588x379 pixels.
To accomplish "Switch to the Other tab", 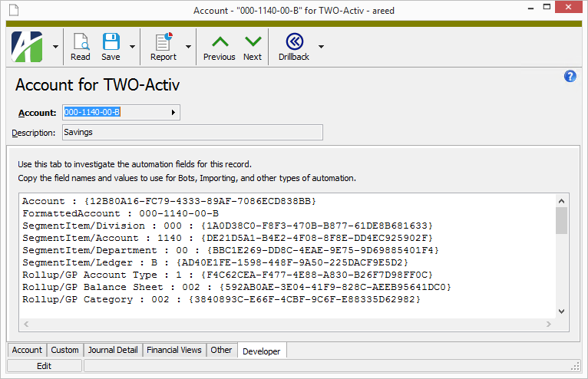I will (221, 350).
